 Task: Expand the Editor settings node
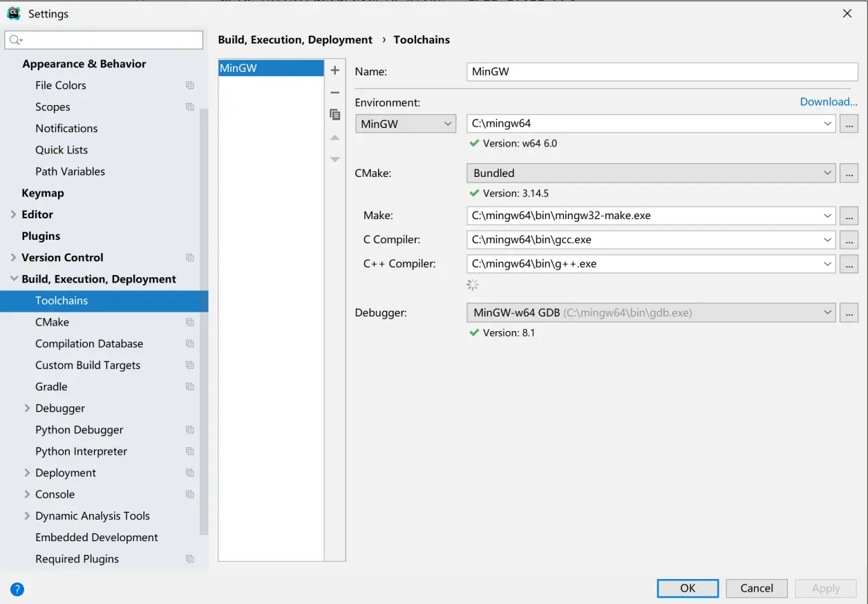point(14,215)
